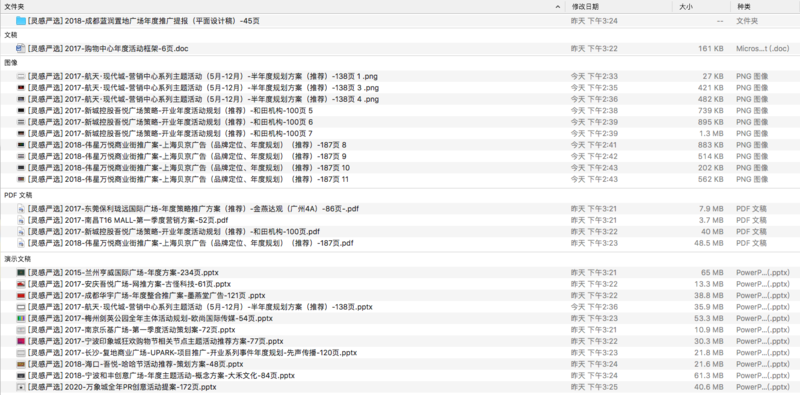Image resolution: width=800 pixels, height=395 pixels.
Task: Select 2017-东莞保利瑞远国际广场 PDF file name
Action: click(194, 209)
